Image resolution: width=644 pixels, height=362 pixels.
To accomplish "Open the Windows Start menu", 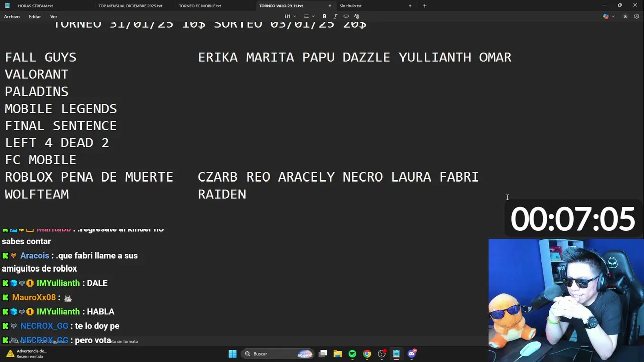I will click(232, 354).
